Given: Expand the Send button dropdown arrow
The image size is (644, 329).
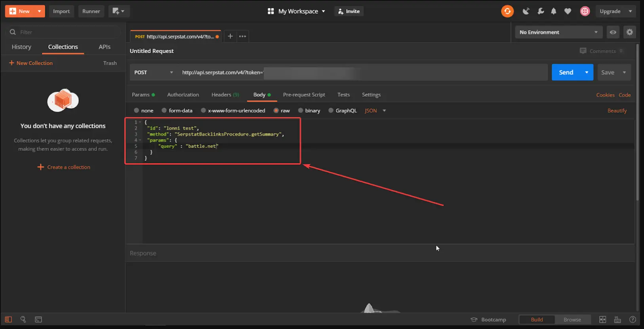Looking at the screenshot, I should click(x=587, y=72).
